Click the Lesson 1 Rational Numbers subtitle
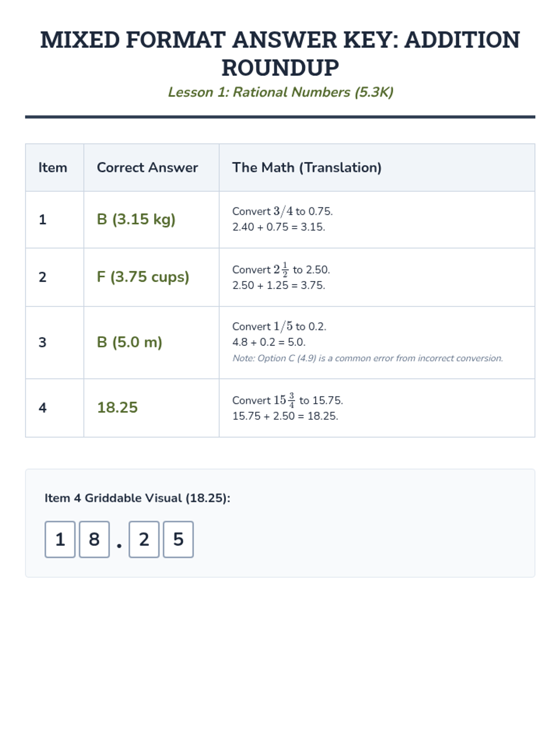560x747 pixels. pos(280,92)
